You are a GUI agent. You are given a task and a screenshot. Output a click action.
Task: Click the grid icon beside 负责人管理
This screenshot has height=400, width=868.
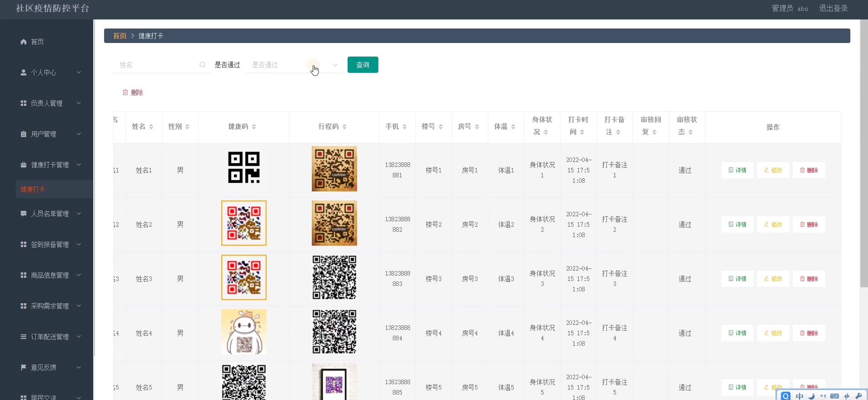tap(24, 103)
